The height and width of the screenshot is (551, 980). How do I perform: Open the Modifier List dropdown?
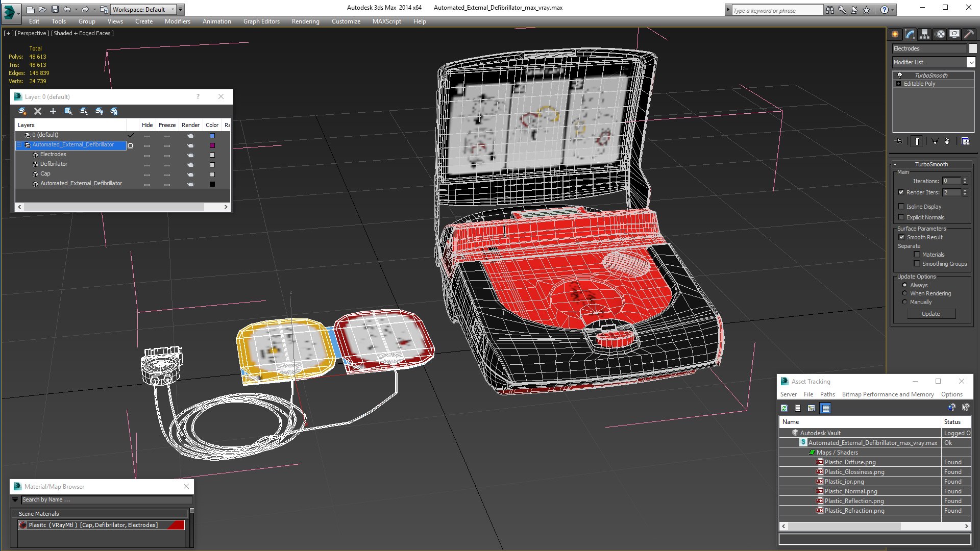click(971, 62)
